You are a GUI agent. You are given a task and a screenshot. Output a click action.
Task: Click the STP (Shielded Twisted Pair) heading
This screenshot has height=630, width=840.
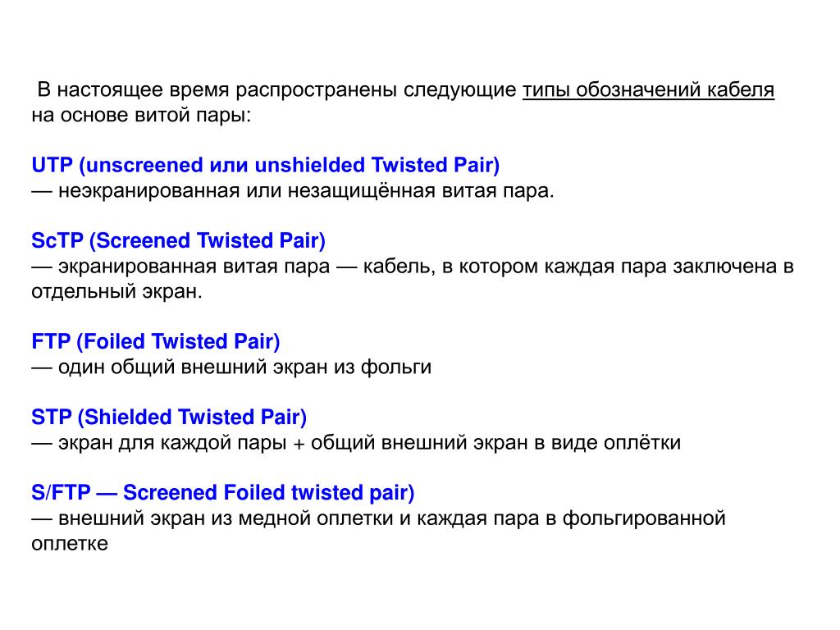[169, 417]
